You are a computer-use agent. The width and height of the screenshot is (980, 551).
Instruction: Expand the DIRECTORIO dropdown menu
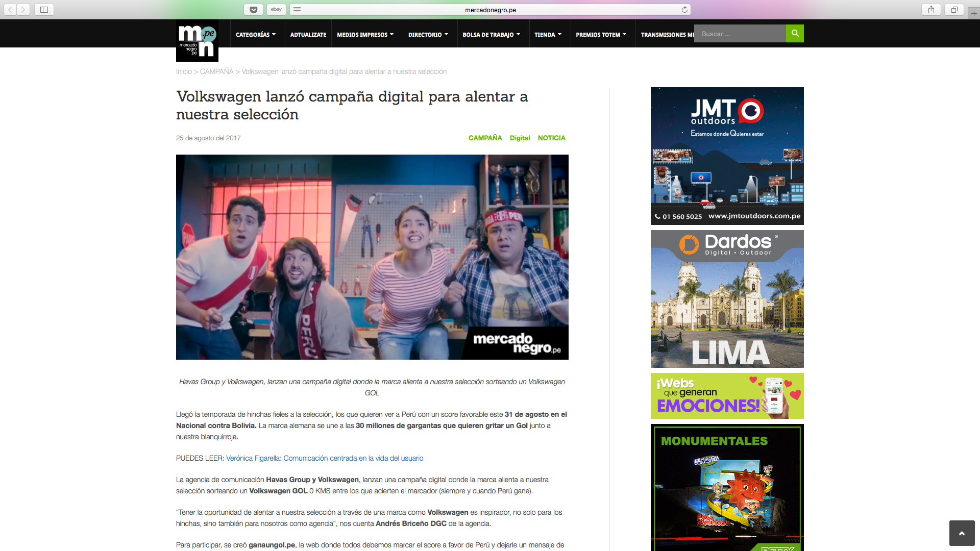(x=428, y=35)
